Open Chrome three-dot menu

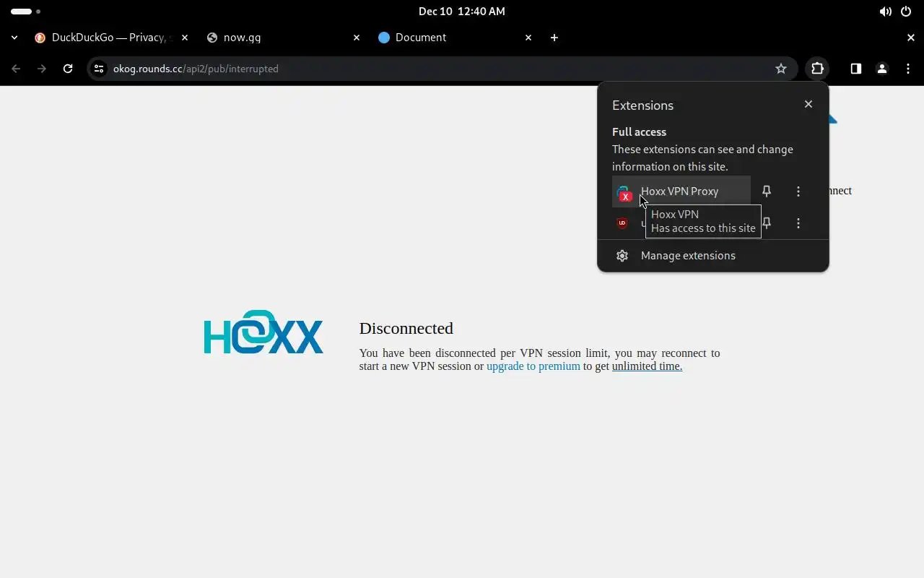pyautogui.click(x=908, y=69)
